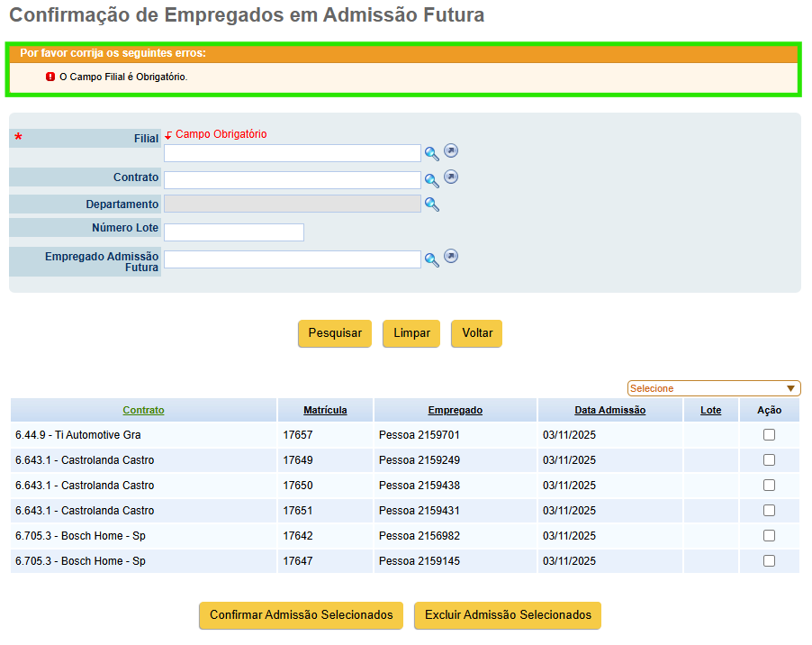Sort the table by Empregado header

pos(456,410)
